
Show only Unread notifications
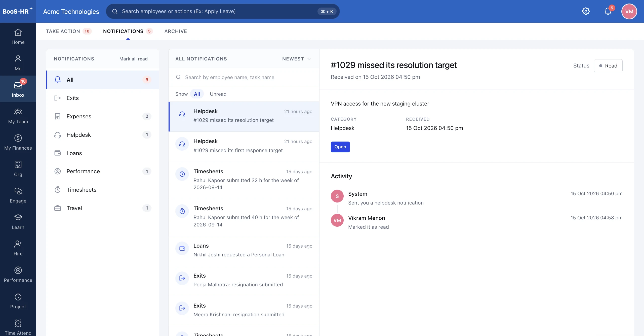218,94
